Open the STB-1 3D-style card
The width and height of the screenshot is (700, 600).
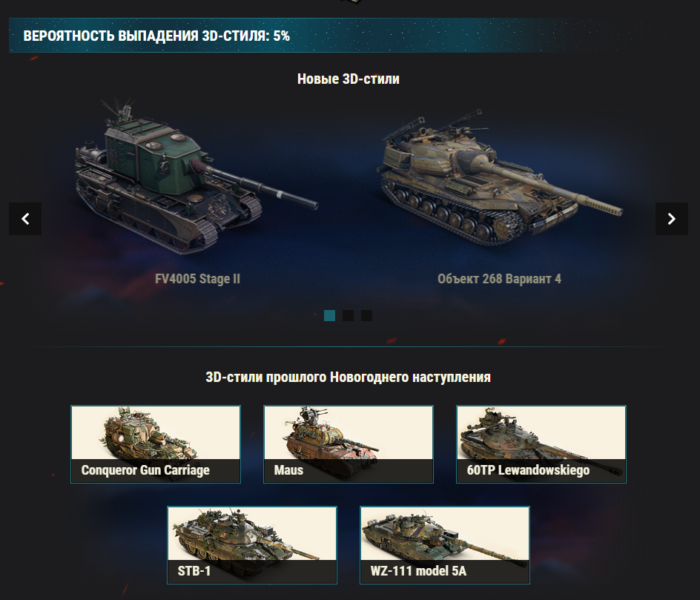click(252, 545)
